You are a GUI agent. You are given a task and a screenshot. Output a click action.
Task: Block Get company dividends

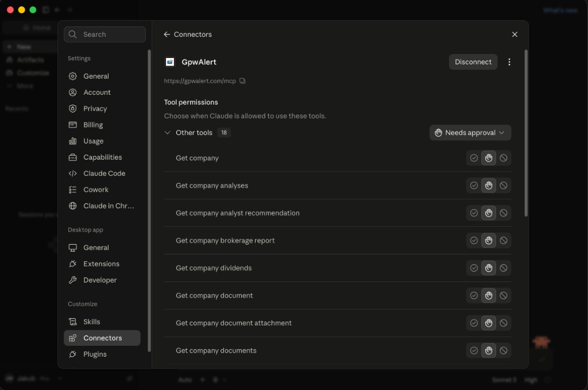(x=503, y=268)
